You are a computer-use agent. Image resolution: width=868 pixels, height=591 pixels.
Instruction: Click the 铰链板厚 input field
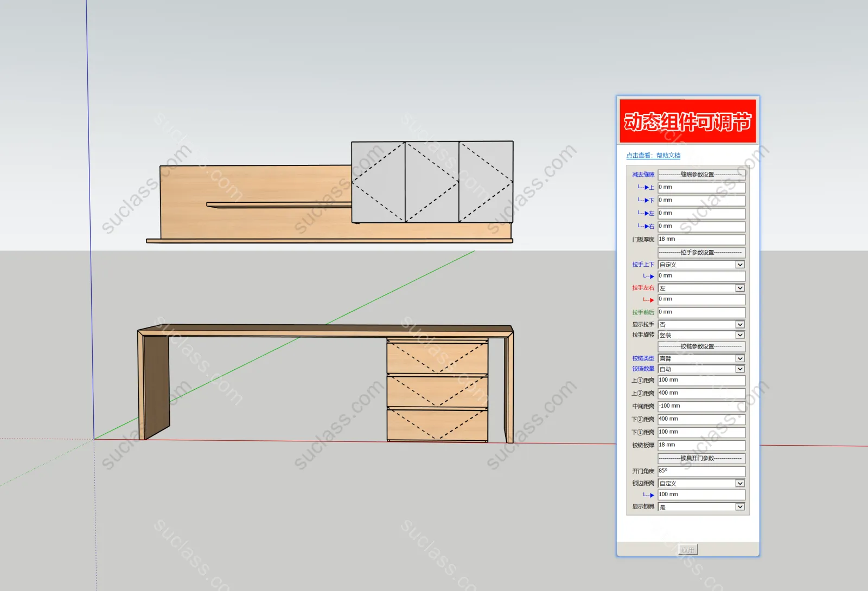coord(701,445)
